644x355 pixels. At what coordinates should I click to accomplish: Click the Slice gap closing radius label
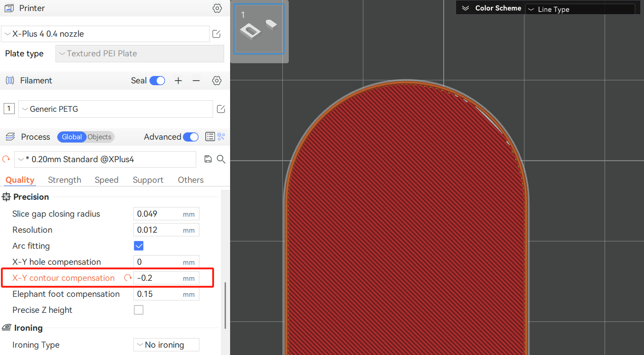coord(56,214)
